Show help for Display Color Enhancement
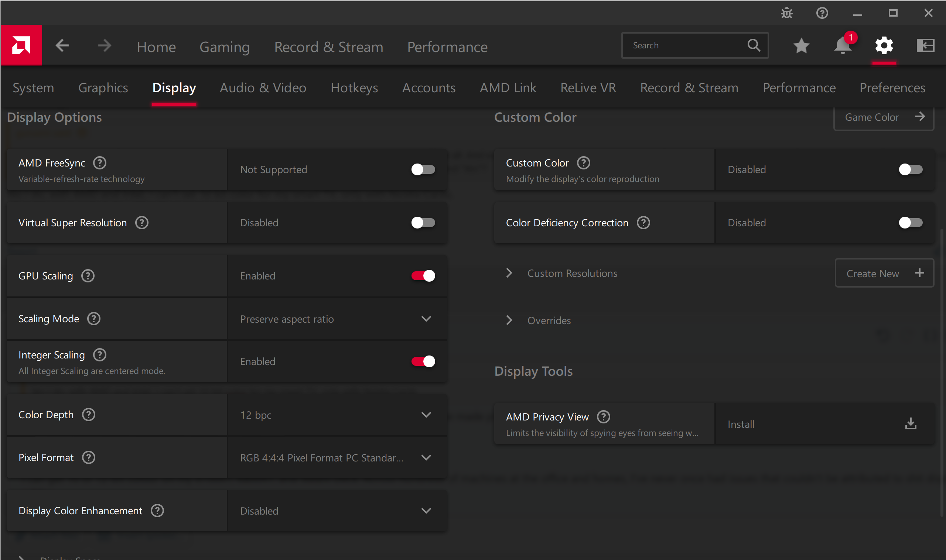 pyautogui.click(x=157, y=511)
